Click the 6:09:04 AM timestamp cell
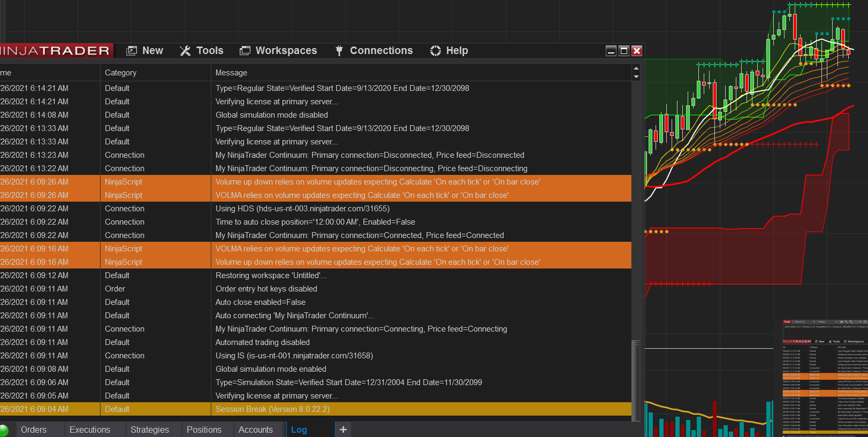The image size is (868, 437). click(x=34, y=409)
